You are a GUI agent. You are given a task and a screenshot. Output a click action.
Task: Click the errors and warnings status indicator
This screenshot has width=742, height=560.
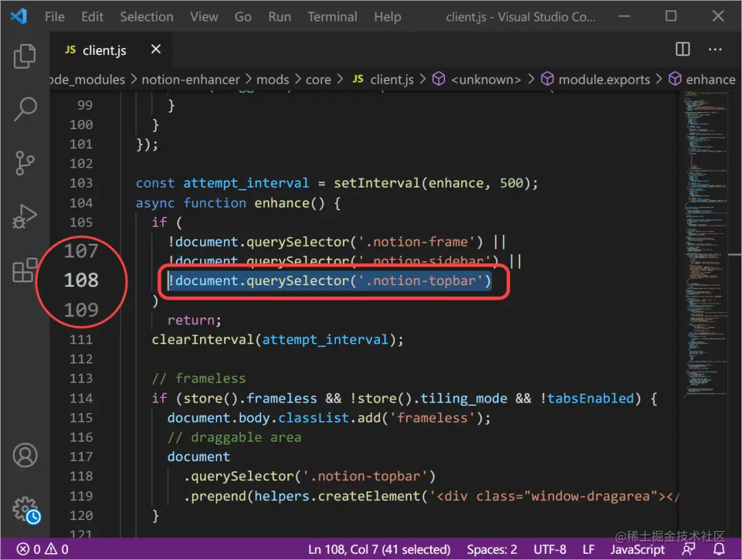[x=43, y=549]
